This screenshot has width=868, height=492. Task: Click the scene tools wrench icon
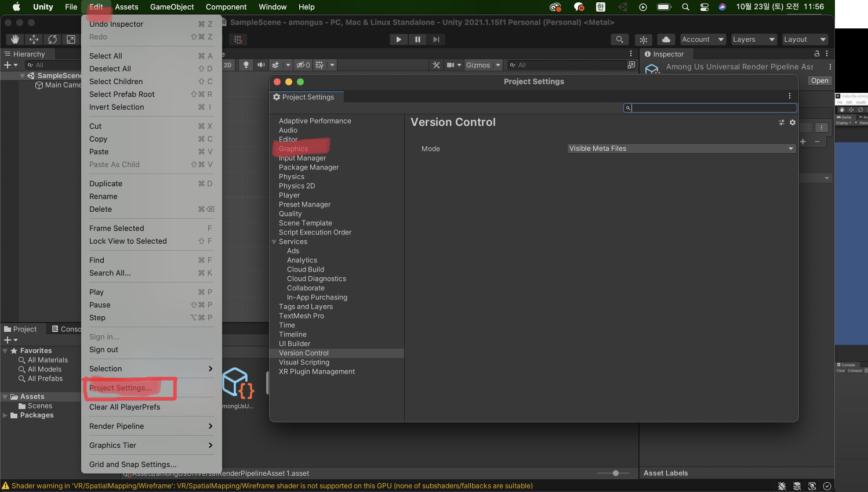point(436,65)
